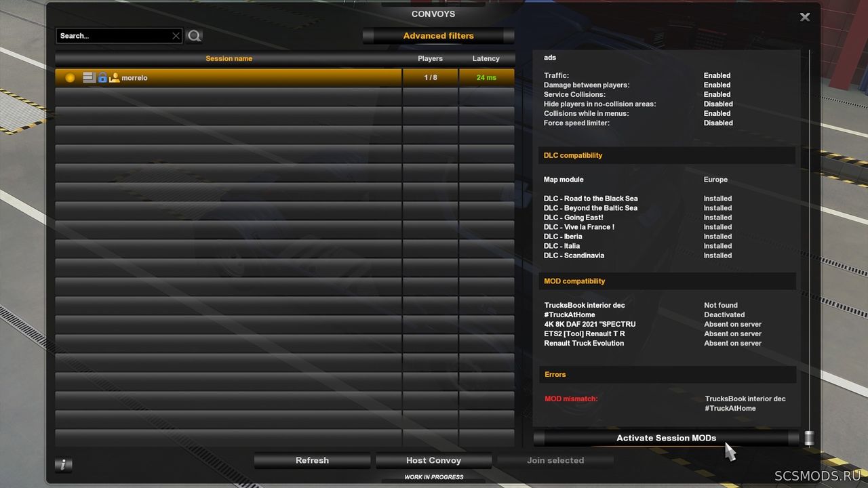Click the details panel scrollbar handle
This screenshot has height=488, width=868.
click(809, 438)
